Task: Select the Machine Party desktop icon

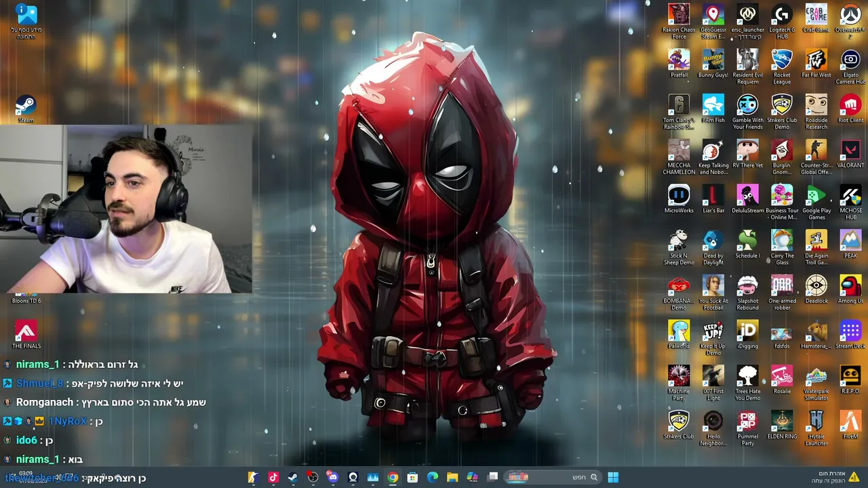Action: [x=679, y=384]
